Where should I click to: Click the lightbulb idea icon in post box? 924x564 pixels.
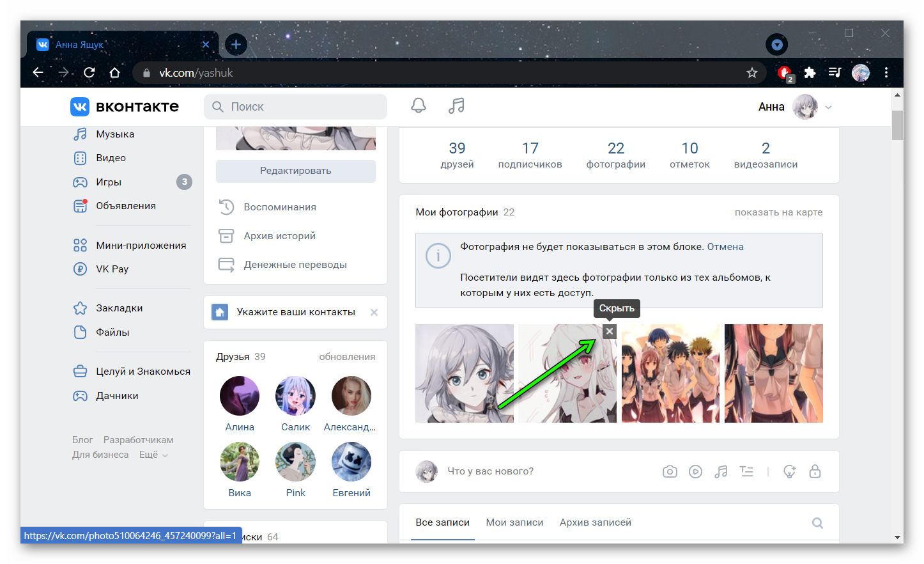790,472
